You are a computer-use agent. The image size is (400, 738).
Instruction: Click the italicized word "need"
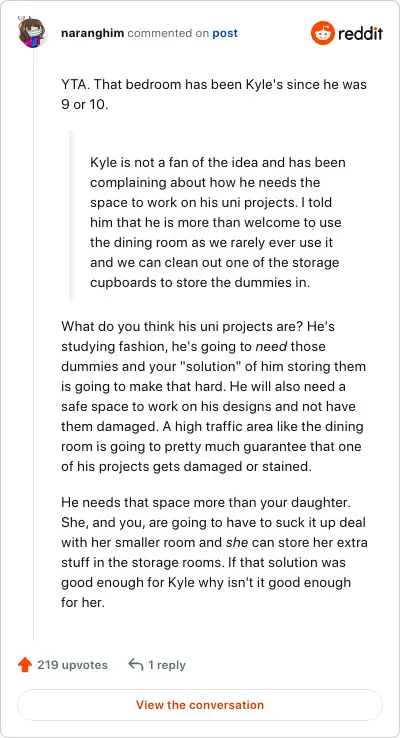(x=271, y=347)
